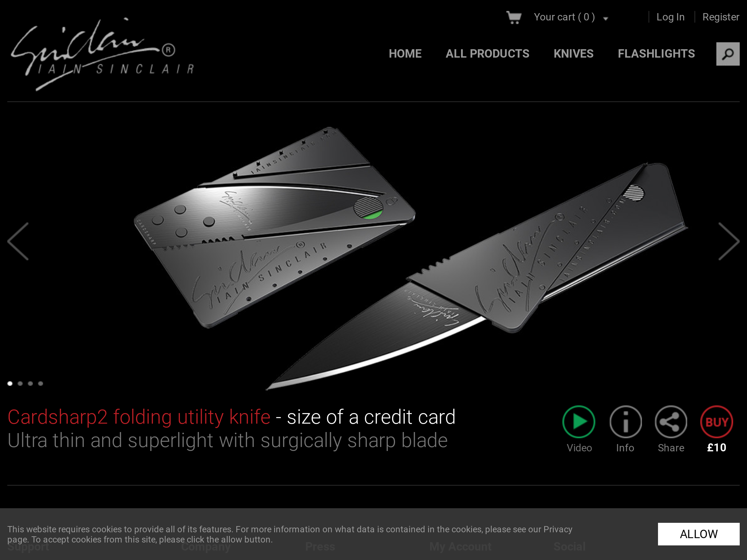Open the KNIVES menu item
This screenshot has height=560, width=747.
[573, 54]
